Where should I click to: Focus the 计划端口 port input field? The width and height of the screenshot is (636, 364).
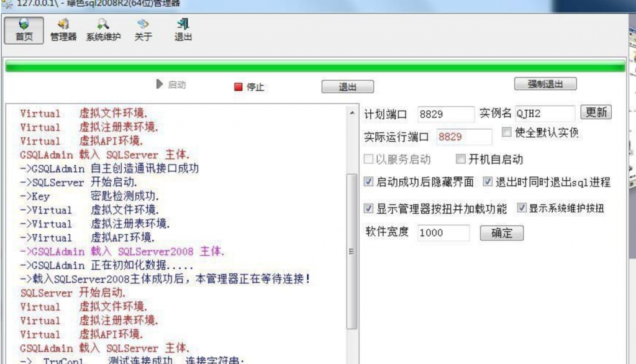pyautogui.click(x=445, y=114)
